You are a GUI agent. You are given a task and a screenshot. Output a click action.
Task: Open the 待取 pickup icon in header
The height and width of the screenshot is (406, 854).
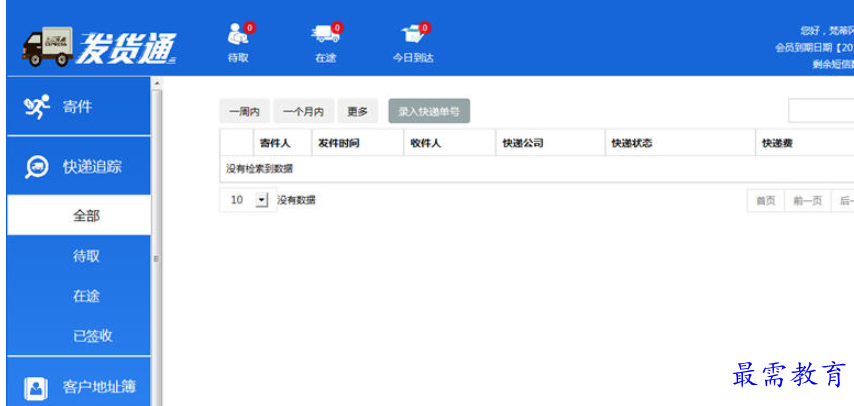pyautogui.click(x=237, y=35)
